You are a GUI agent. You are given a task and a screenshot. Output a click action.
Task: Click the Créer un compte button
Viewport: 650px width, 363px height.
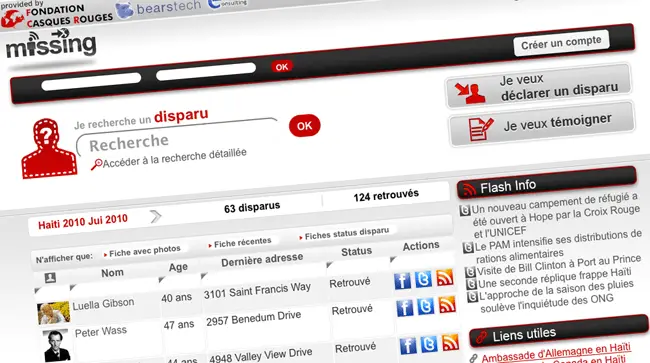pyautogui.click(x=561, y=43)
